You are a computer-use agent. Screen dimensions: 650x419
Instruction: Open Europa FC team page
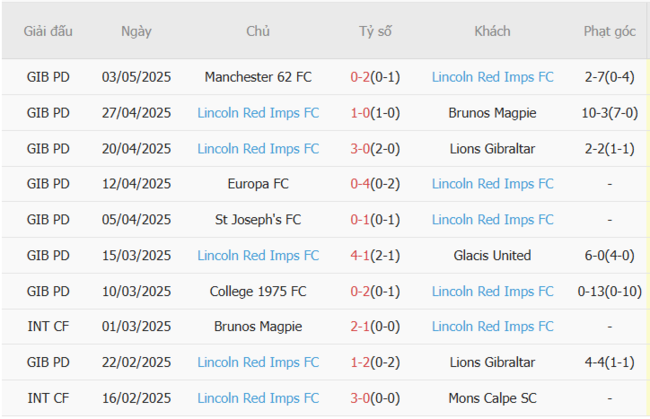point(258,184)
